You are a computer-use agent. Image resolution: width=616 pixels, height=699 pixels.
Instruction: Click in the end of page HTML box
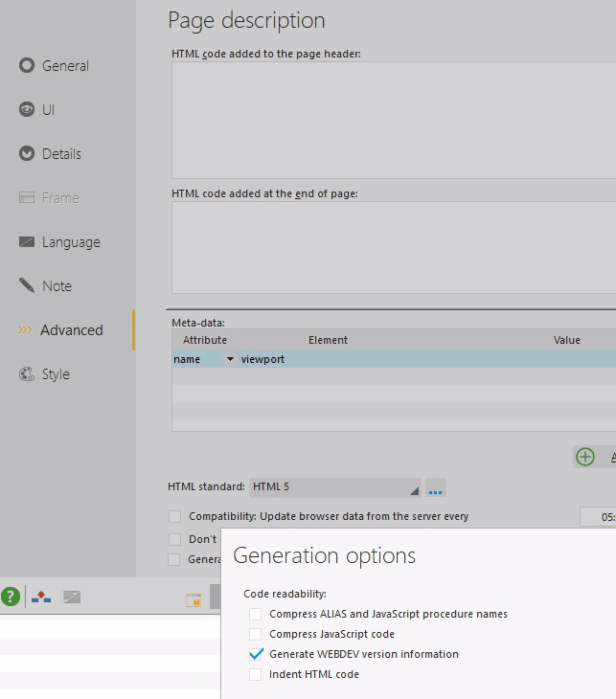[x=393, y=247]
